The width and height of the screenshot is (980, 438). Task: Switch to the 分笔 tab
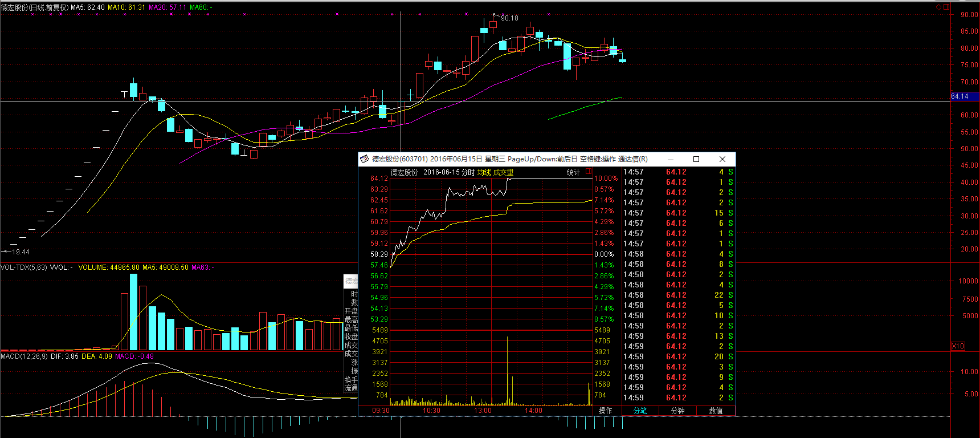point(640,411)
